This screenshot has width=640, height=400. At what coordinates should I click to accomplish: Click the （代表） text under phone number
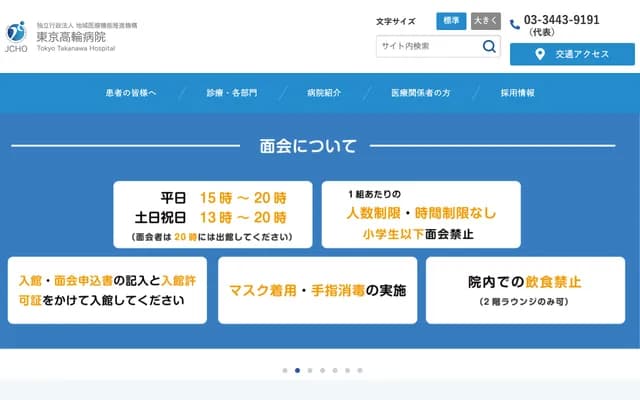[x=542, y=32]
